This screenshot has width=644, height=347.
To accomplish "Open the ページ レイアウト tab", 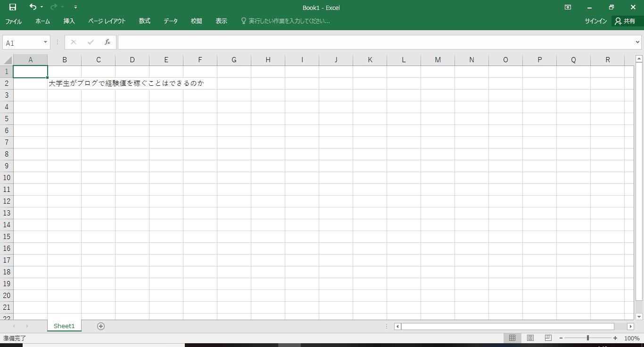I will pos(107,21).
